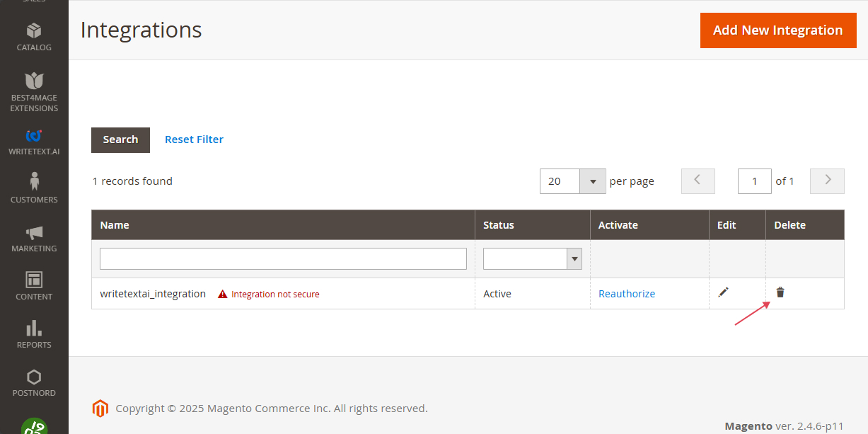This screenshot has height=434, width=868.
Task: Open the Status filter dropdown
Action: click(574, 258)
